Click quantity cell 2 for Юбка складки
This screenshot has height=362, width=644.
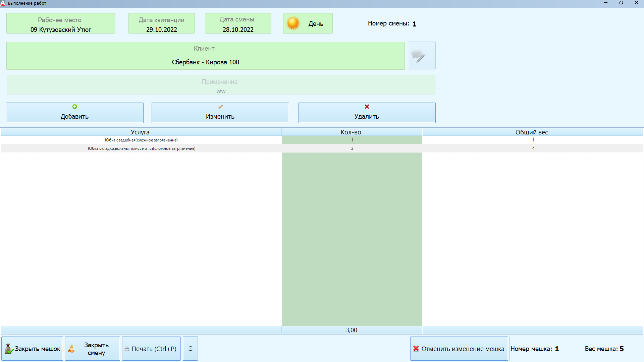click(352, 148)
